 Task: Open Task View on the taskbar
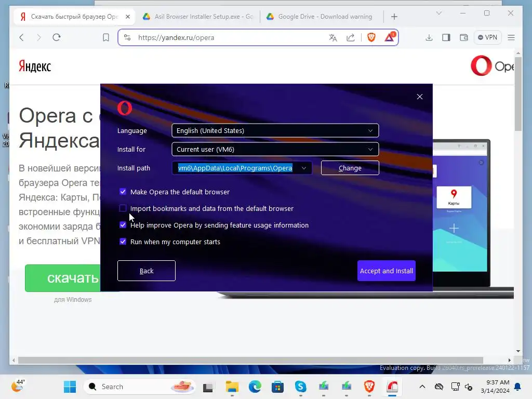click(208, 387)
